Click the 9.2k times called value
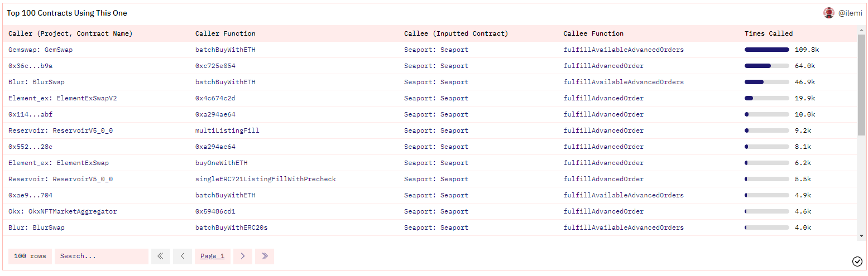 pyautogui.click(x=803, y=130)
